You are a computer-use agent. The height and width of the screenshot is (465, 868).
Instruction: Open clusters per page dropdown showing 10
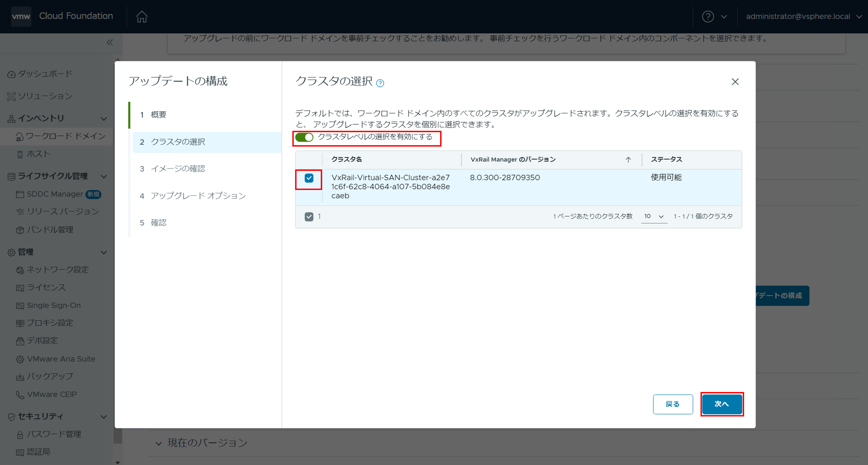[654, 216]
